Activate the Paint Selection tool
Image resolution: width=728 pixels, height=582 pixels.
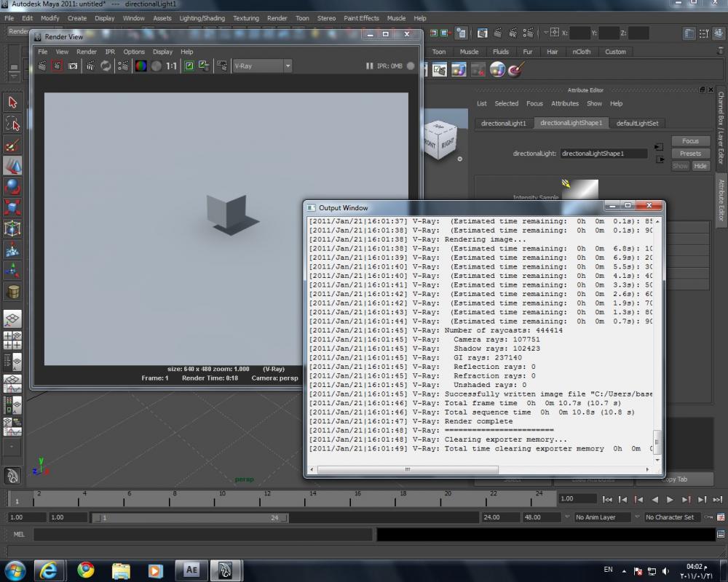pos(12,145)
